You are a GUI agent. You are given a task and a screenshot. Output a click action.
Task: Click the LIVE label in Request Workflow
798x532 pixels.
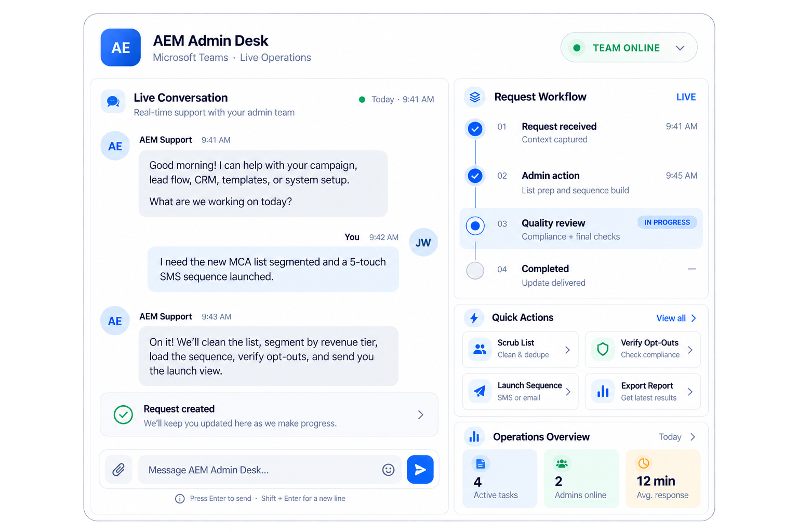pyautogui.click(x=686, y=97)
